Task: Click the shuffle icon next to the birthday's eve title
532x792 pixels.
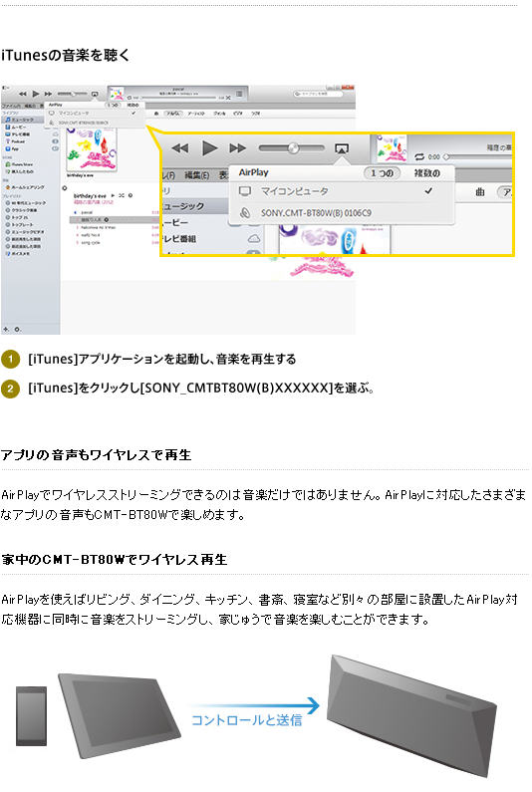Action: pyautogui.click(x=122, y=195)
